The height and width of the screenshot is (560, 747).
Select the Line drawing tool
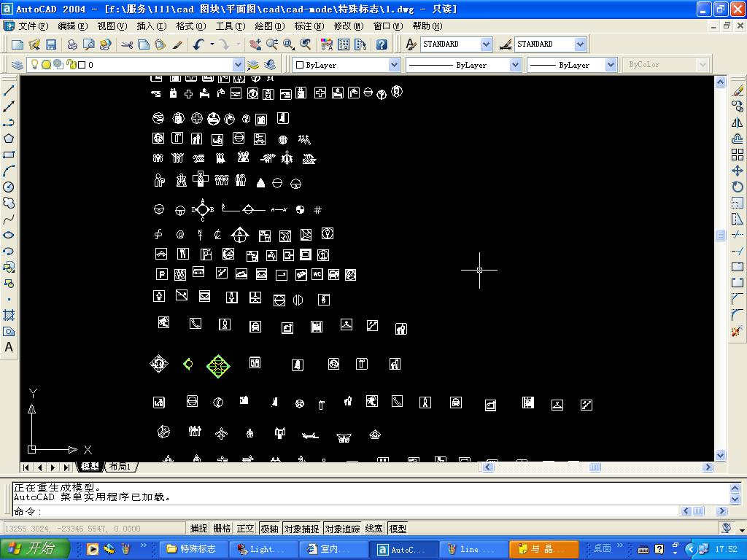pyautogui.click(x=9, y=91)
